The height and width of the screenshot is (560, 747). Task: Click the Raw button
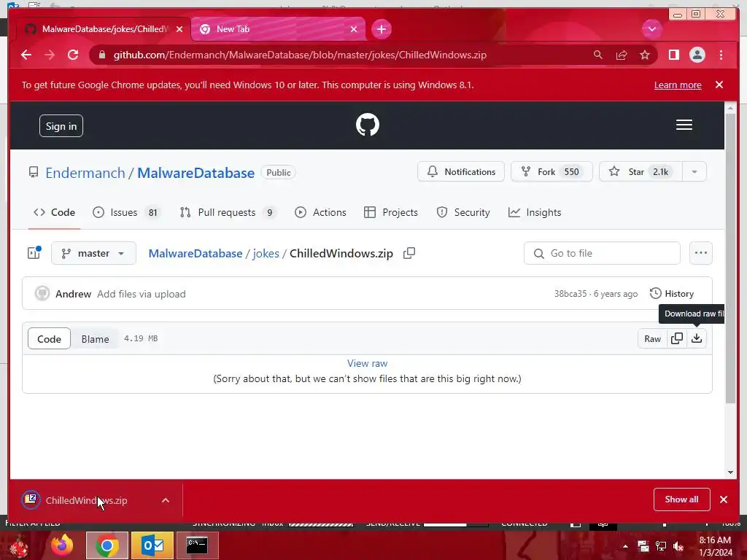tap(653, 338)
